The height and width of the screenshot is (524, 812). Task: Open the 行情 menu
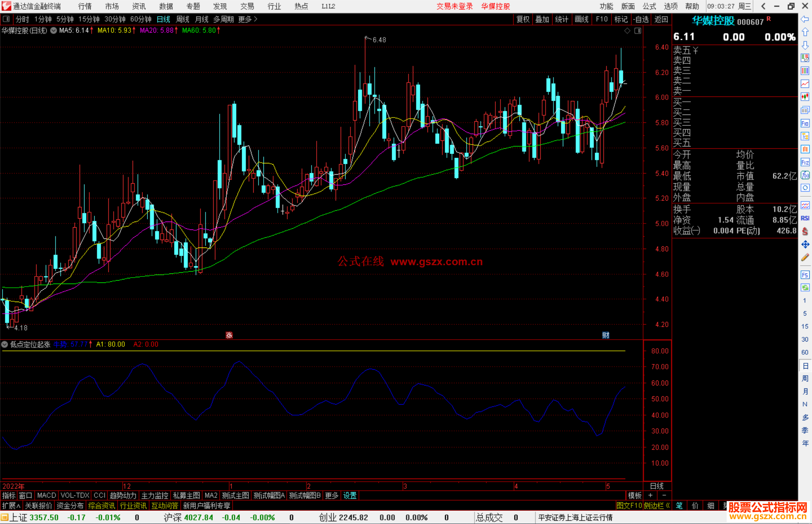point(85,6)
